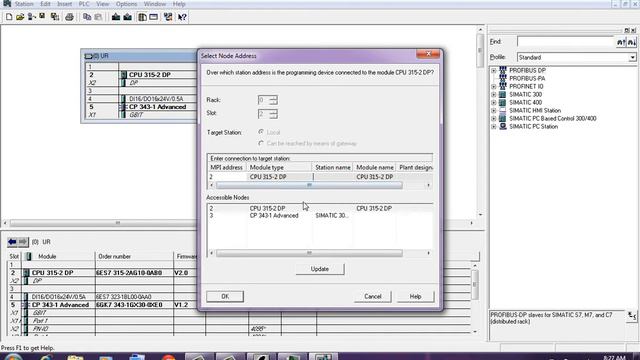Open the Options menu
The width and height of the screenshot is (640, 360).
127,4
